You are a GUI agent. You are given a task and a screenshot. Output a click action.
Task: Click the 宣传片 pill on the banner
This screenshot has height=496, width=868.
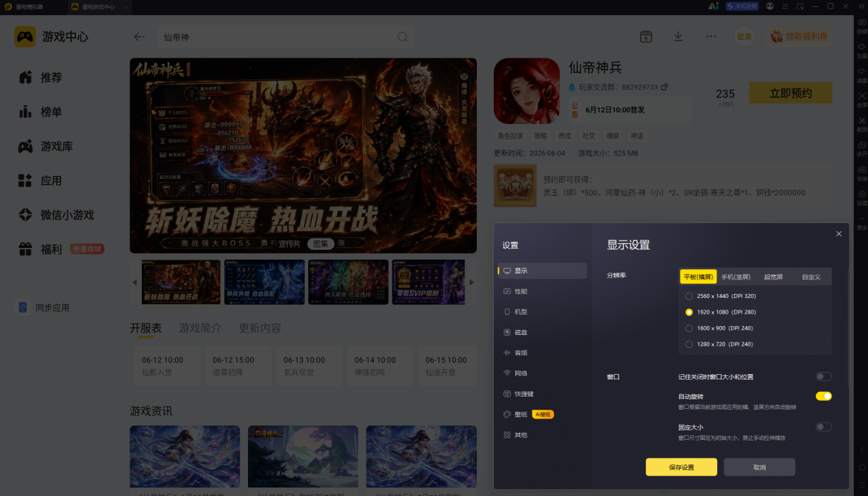(289, 244)
